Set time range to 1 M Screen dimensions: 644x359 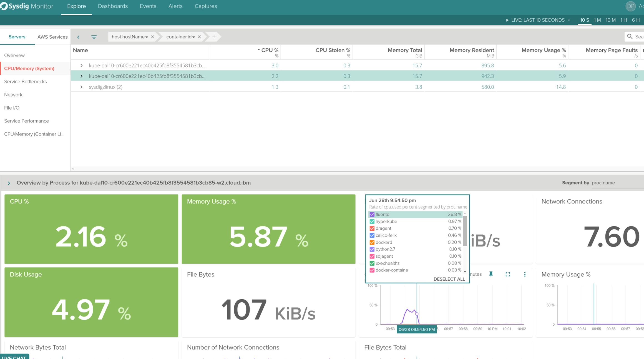click(x=597, y=20)
